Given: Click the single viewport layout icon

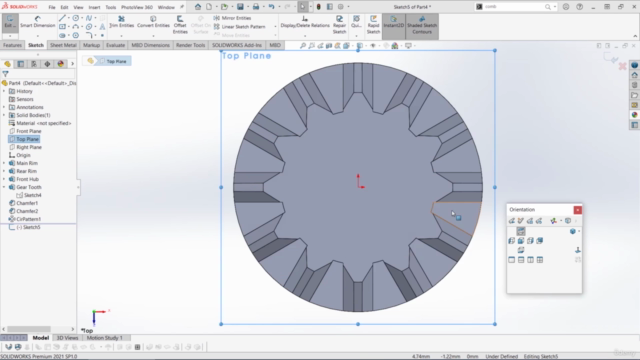Looking at the screenshot, I should pos(511,260).
